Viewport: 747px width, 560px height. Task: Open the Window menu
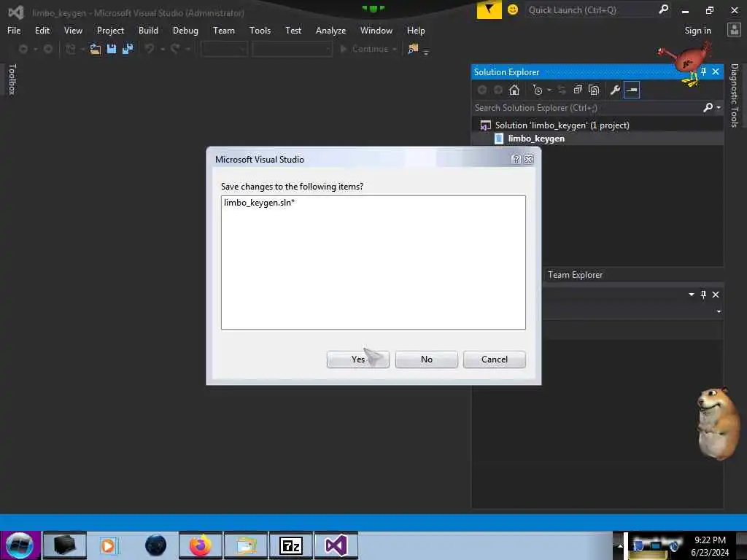(x=376, y=31)
